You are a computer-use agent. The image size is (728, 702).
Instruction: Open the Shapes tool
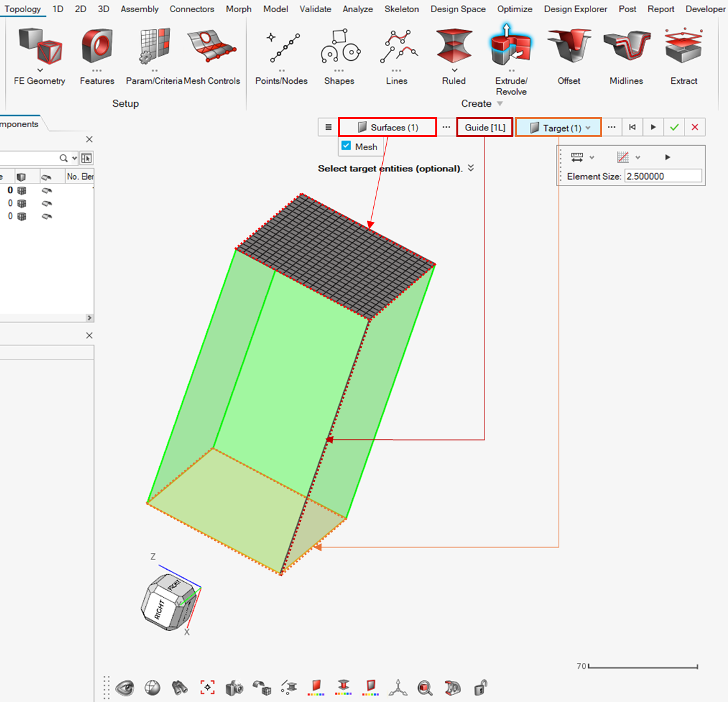(x=339, y=56)
